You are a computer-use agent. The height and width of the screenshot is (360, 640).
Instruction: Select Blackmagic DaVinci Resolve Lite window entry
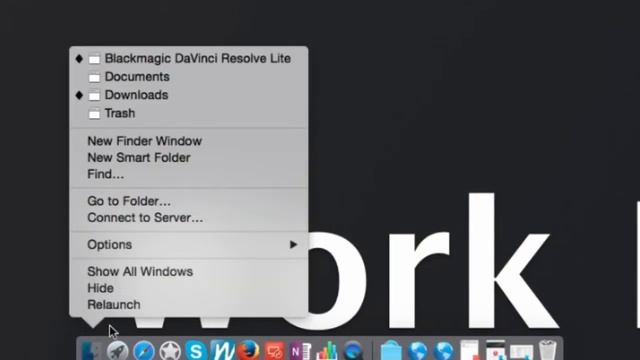click(x=189, y=59)
